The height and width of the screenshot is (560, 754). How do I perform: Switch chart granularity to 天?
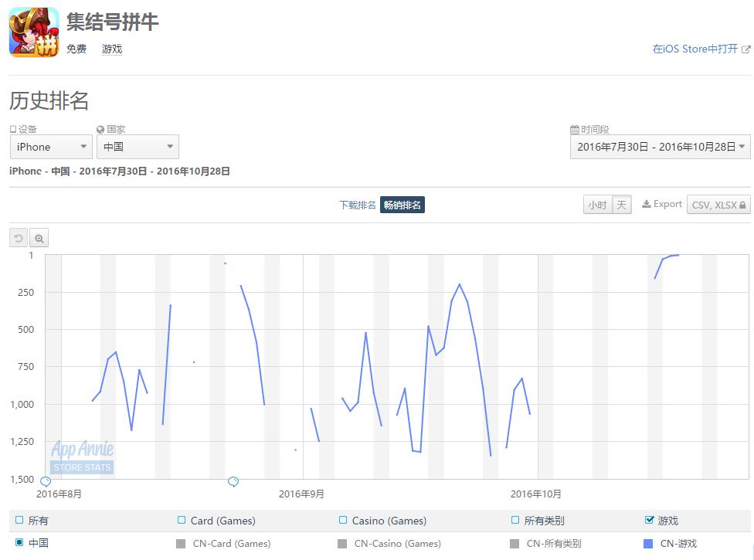click(621, 205)
